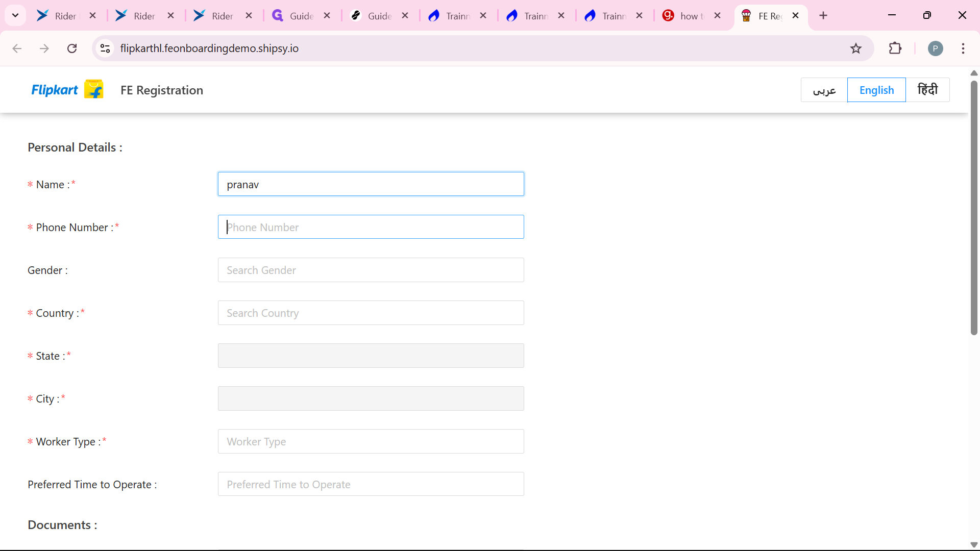Viewport: 980px width, 551px height.
Task: Click the page vertical scrollbar thumb
Action: [974, 208]
